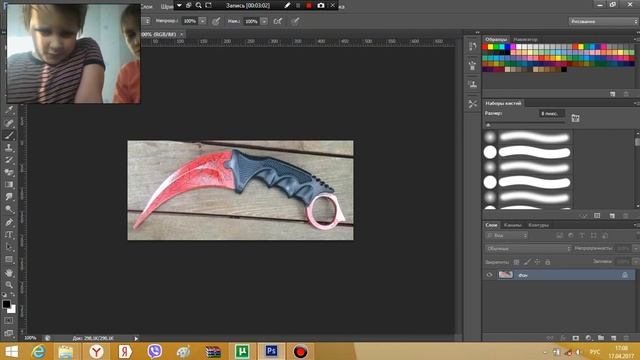Toggle visibility eye of Фон layer

[x=489, y=275]
